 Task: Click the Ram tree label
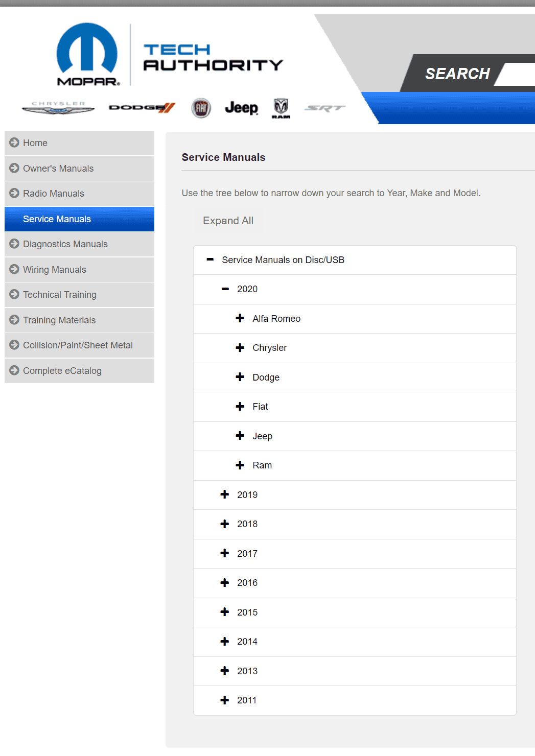(x=262, y=465)
